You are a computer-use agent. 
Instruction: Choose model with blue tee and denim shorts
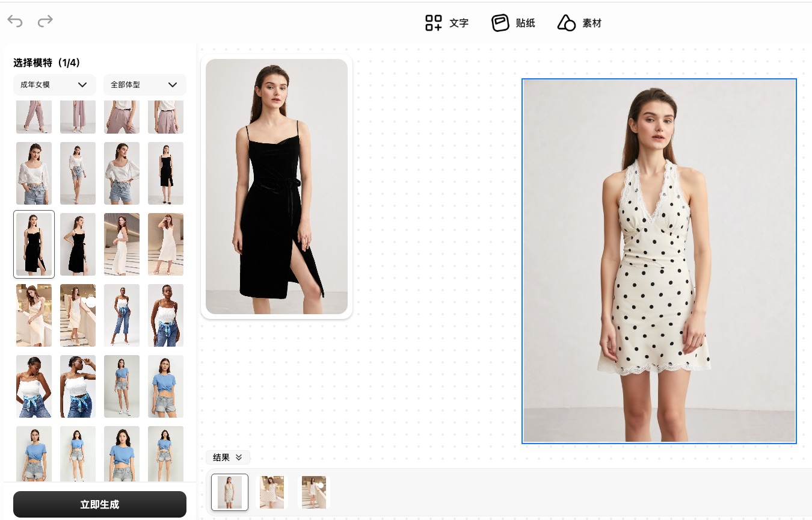(x=121, y=386)
